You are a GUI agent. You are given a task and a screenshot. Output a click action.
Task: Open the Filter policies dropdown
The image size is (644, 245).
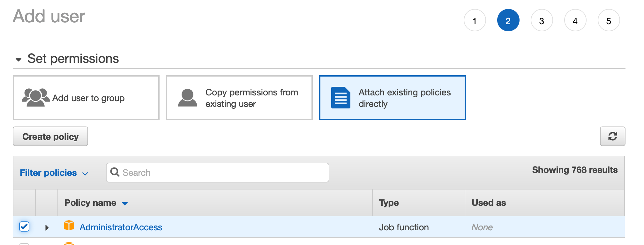pos(54,173)
